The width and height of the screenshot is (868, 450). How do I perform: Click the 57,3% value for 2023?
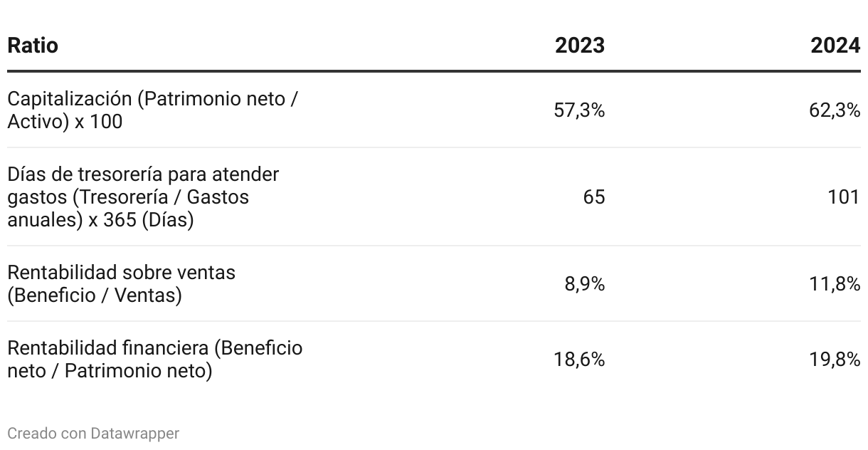(x=579, y=110)
